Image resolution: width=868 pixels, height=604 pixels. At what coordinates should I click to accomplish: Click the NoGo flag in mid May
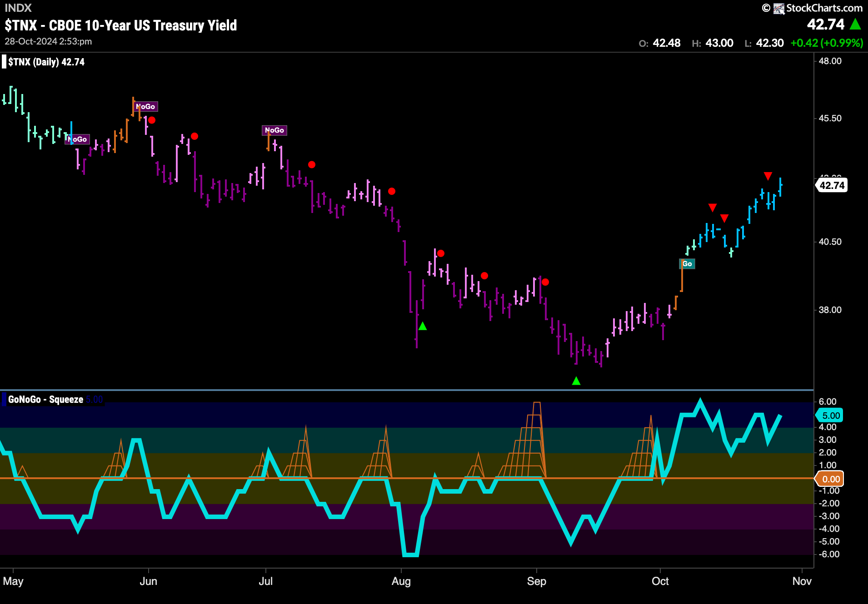tap(78, 139)
